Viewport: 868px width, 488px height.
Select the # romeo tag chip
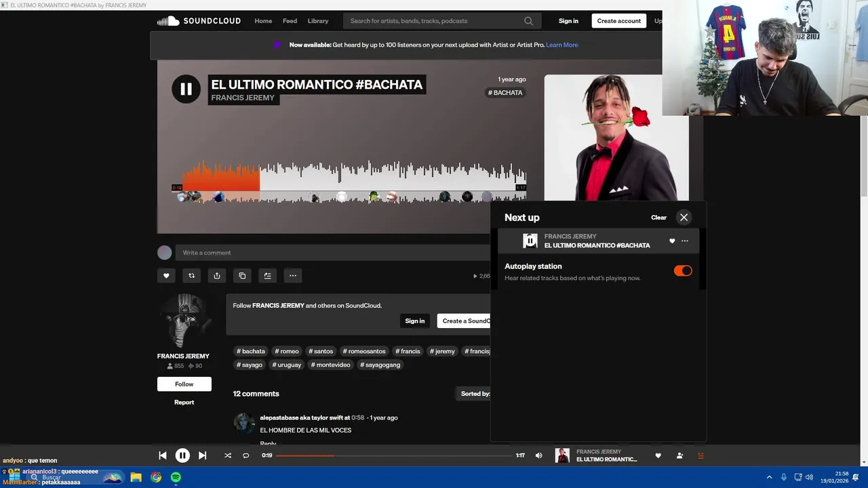(287, 351)
